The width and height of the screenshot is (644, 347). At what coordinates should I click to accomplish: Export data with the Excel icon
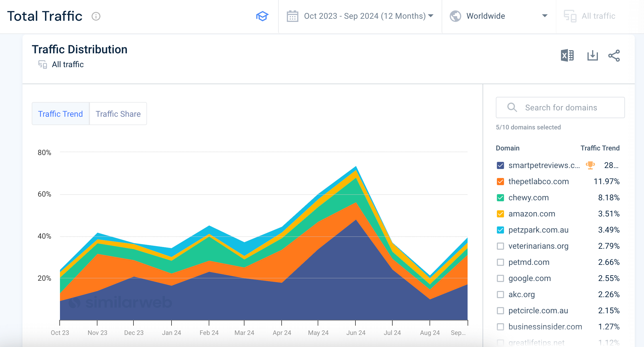click(x=567, y=55)
